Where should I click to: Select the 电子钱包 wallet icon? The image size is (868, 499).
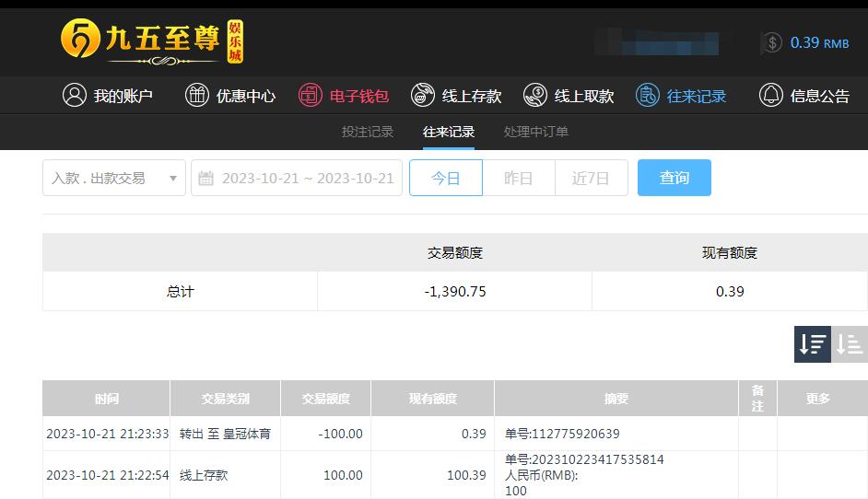click(310, 95)
